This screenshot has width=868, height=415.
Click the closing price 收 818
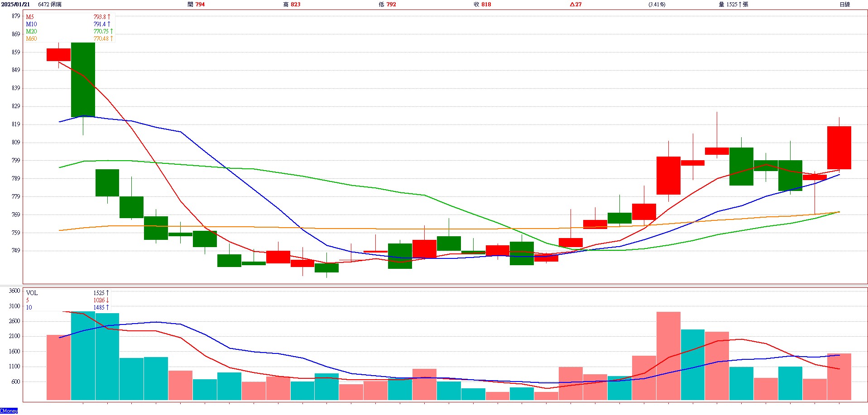[482, 5]
